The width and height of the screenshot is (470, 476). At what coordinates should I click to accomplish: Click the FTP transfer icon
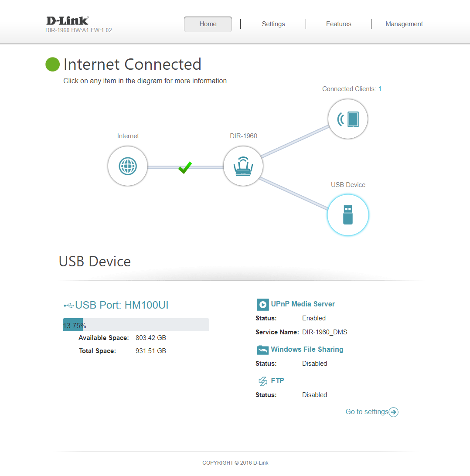coord(262,381)
